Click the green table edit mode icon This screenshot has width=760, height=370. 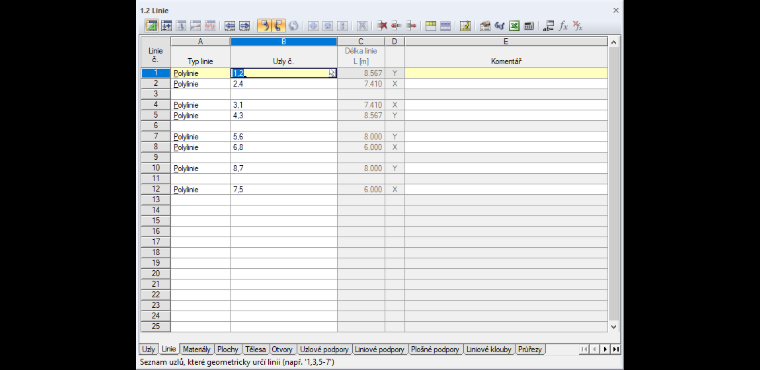pyautogui.click(x=152, y=26)
